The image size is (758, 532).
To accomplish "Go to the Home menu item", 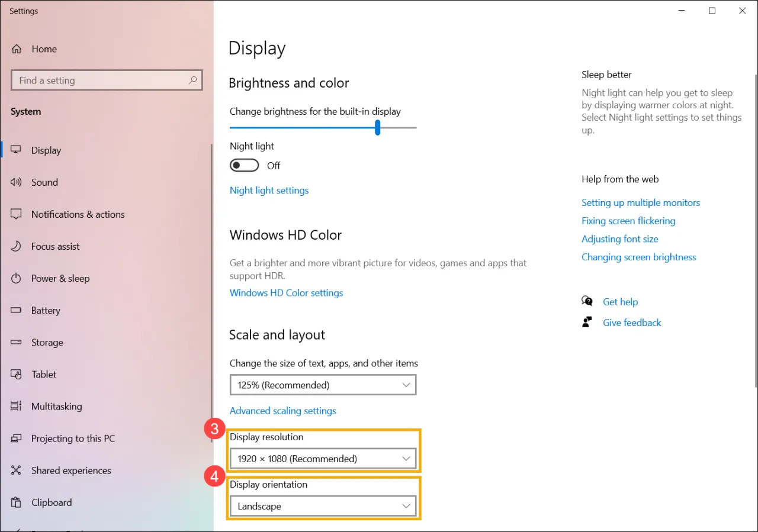I will click(x=44, y=49).
